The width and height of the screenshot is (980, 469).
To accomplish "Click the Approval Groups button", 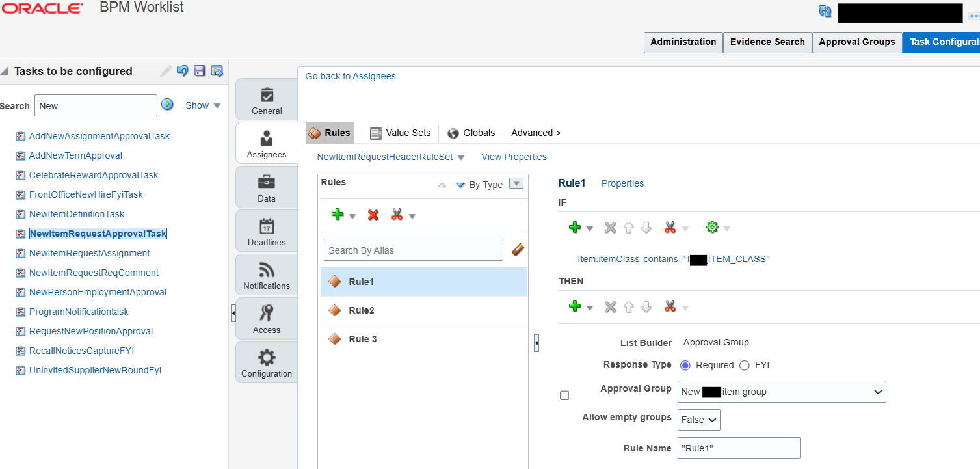I will (x=857, y=42).
